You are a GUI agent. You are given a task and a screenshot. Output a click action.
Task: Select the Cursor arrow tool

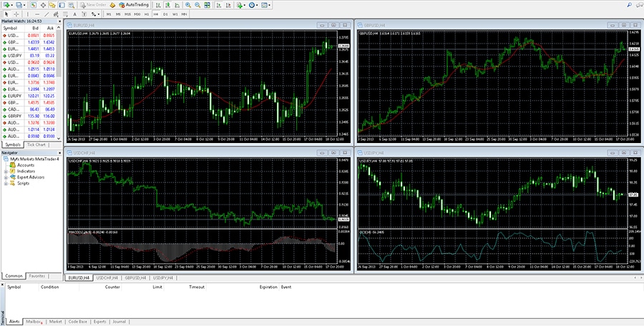pyautogui.click(x=7, y=14)
